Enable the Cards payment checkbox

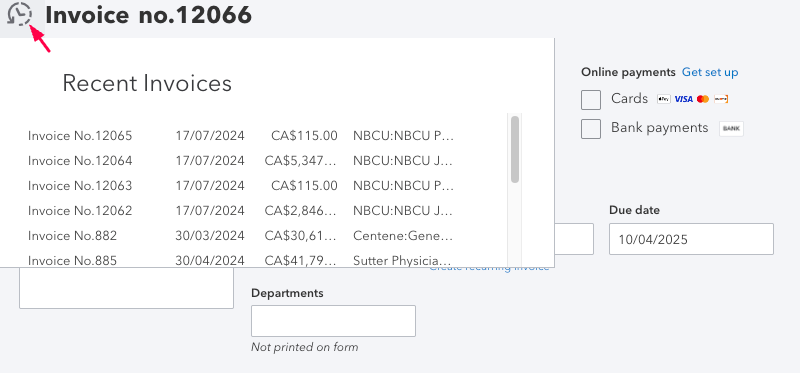[x=591, y=100]
